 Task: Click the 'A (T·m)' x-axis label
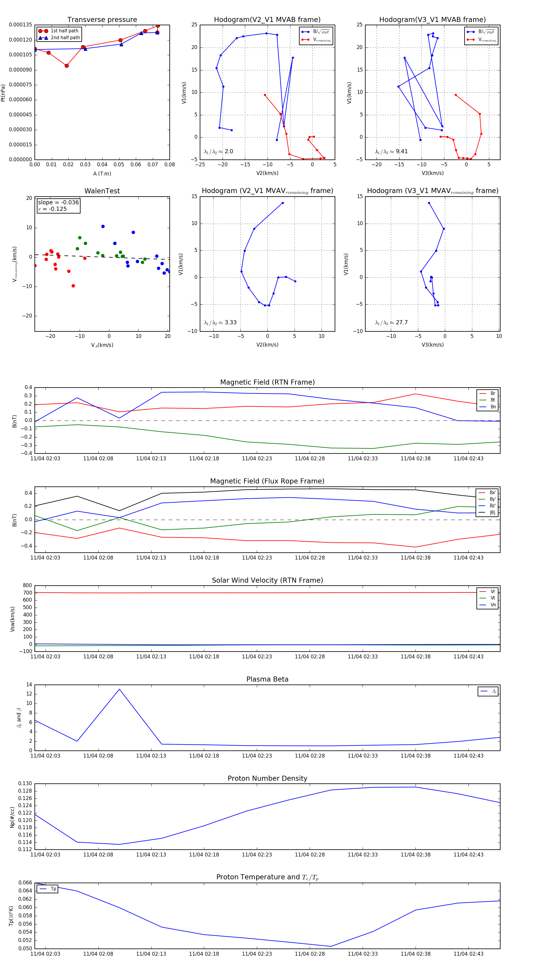pos(102,174)
